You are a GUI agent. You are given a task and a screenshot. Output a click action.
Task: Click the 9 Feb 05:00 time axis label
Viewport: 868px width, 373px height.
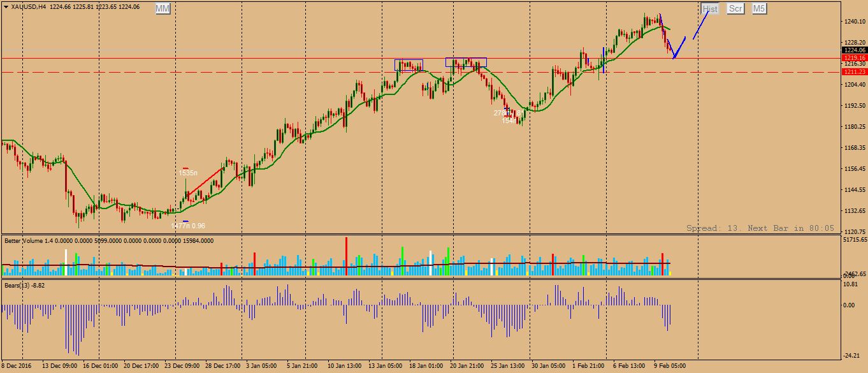669,366
